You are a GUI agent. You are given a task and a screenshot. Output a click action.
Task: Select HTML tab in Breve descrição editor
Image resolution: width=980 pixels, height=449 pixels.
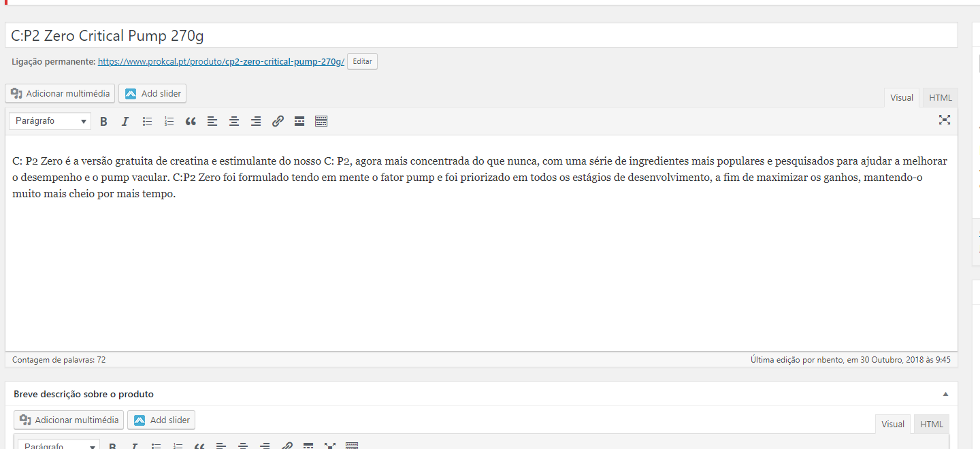(932, 424)
